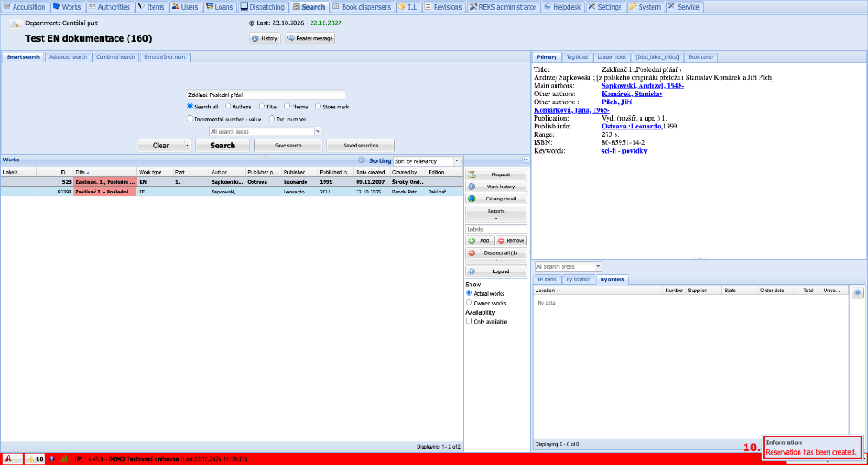Click the sorting info icon

click(361, 161)
